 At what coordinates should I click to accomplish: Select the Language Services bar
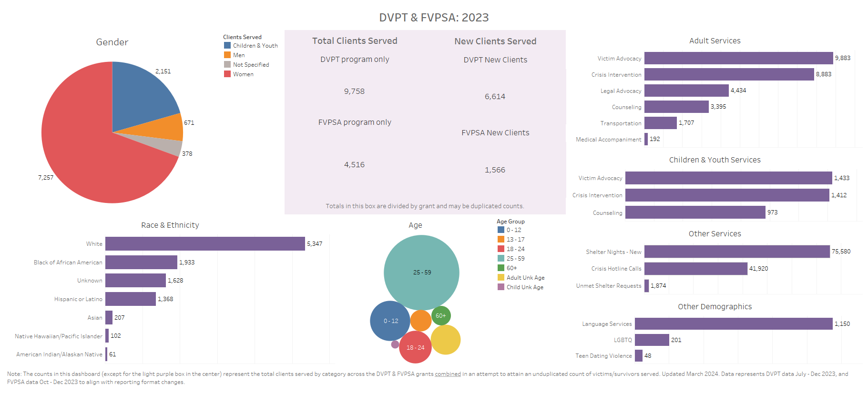[734, 324]
